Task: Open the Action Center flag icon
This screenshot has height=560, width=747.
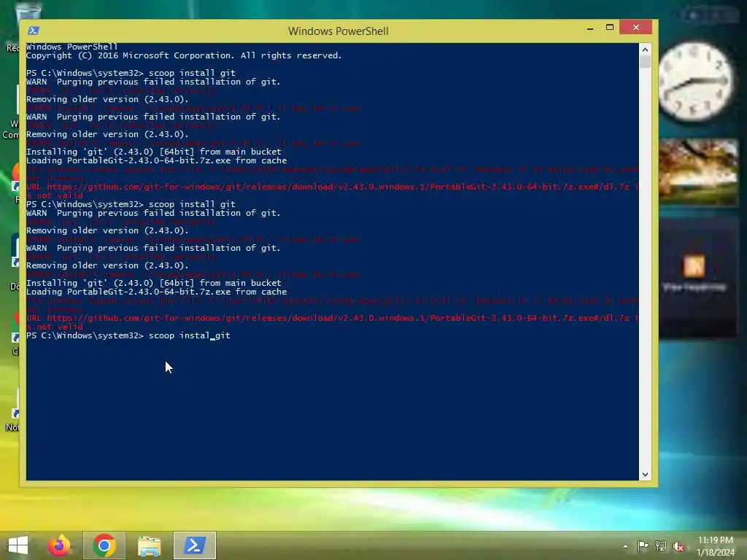Action: click(643, 546)
